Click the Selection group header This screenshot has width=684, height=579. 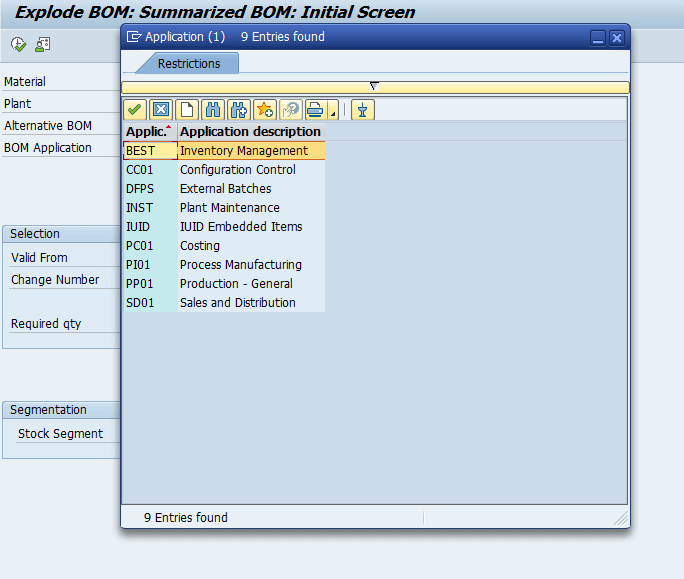pyautogui.click(x=62, y=234)
